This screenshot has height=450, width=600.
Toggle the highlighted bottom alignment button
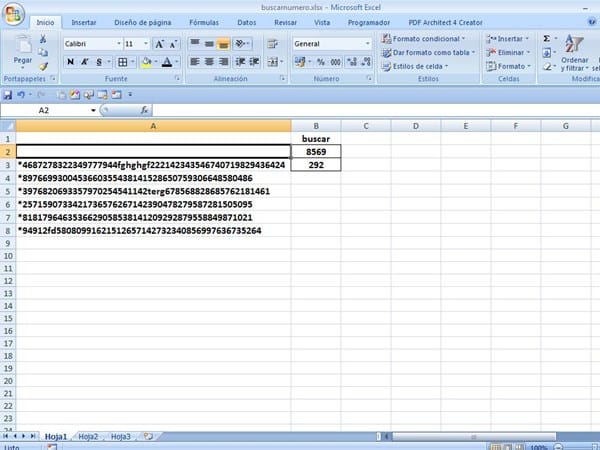223,44
